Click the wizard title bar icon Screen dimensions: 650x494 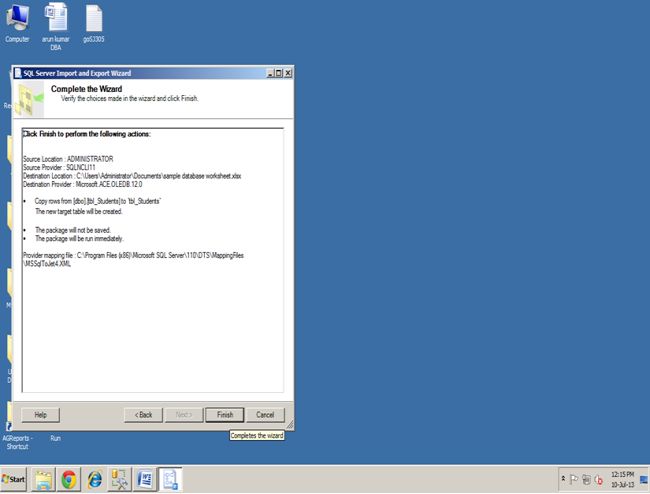coord(18,73)
